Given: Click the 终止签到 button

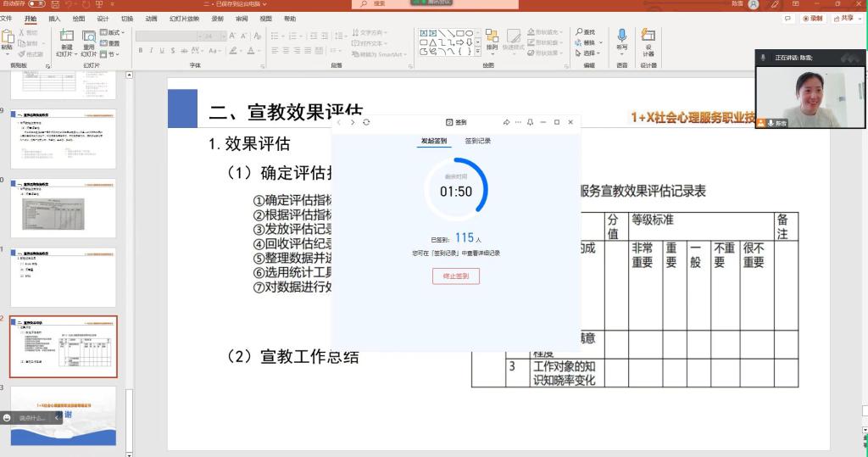Looking at the screenshot, I should [x=456, y=276].
